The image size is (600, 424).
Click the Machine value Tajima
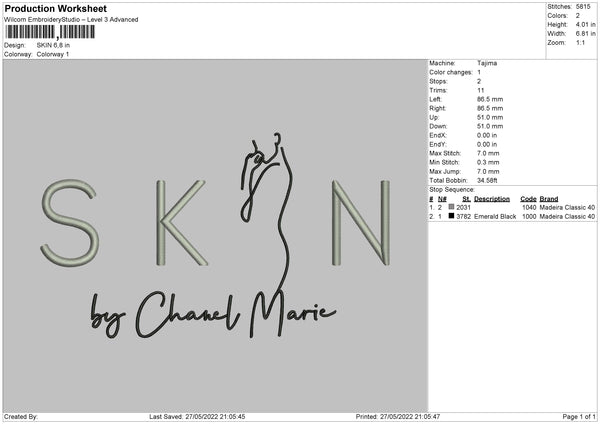[487, 63]
